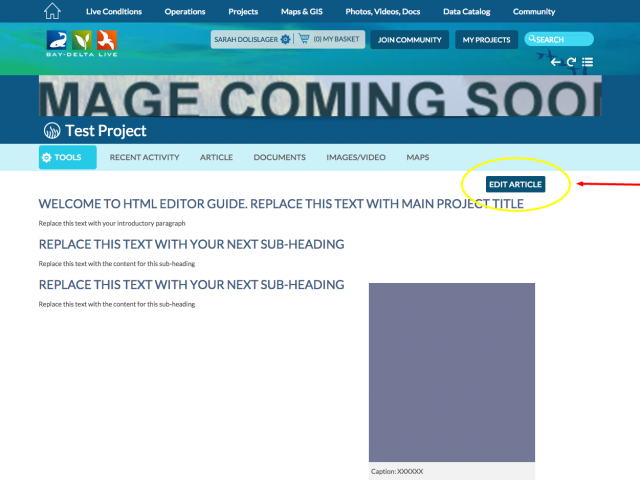640x480 pixels.
Task: Switch to the Images/Video tab
Action: [356, 157]
